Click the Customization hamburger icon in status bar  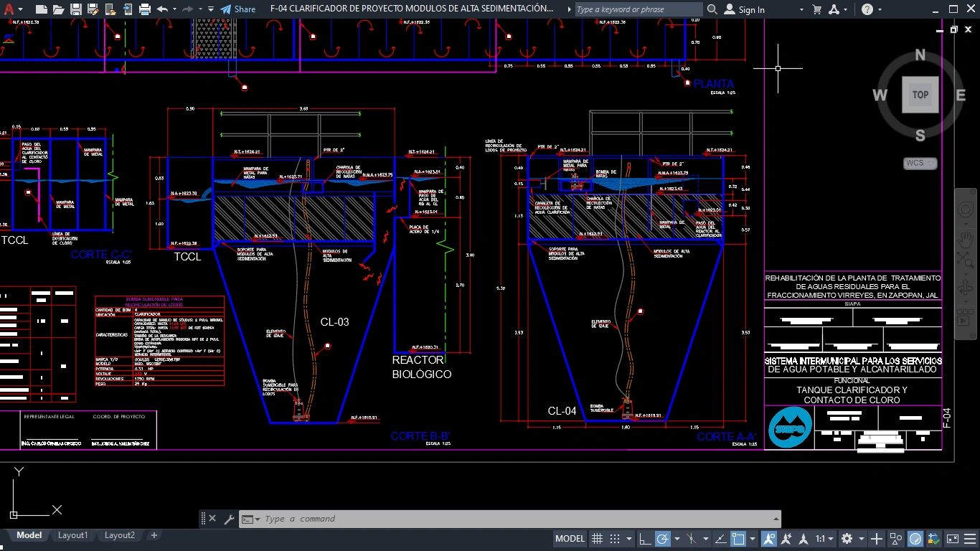point(969,538)
